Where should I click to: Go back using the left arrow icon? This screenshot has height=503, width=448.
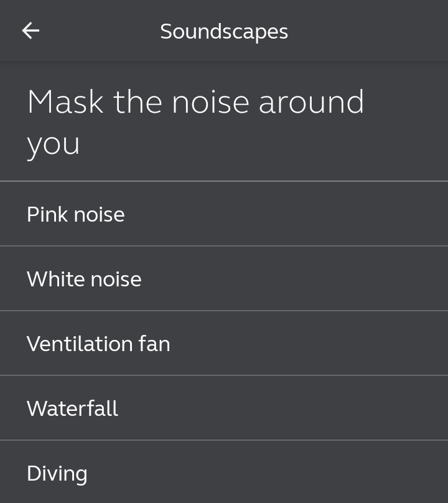click(30, 31)
